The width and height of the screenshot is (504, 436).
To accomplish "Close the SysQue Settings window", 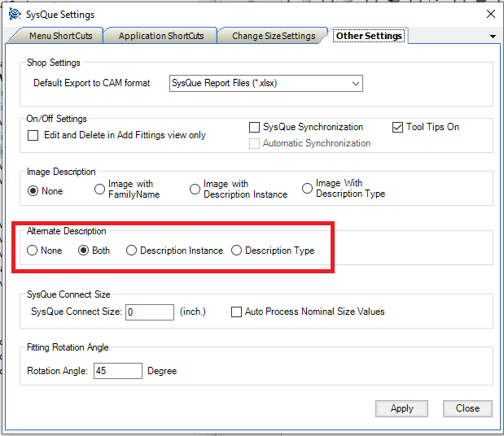I will pos(490,14).
